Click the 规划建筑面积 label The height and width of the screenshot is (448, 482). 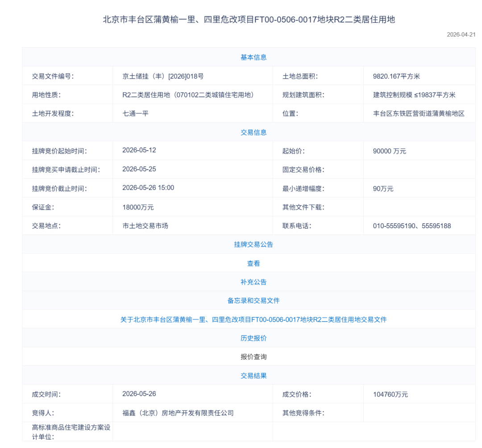click(x=303, y=95)
